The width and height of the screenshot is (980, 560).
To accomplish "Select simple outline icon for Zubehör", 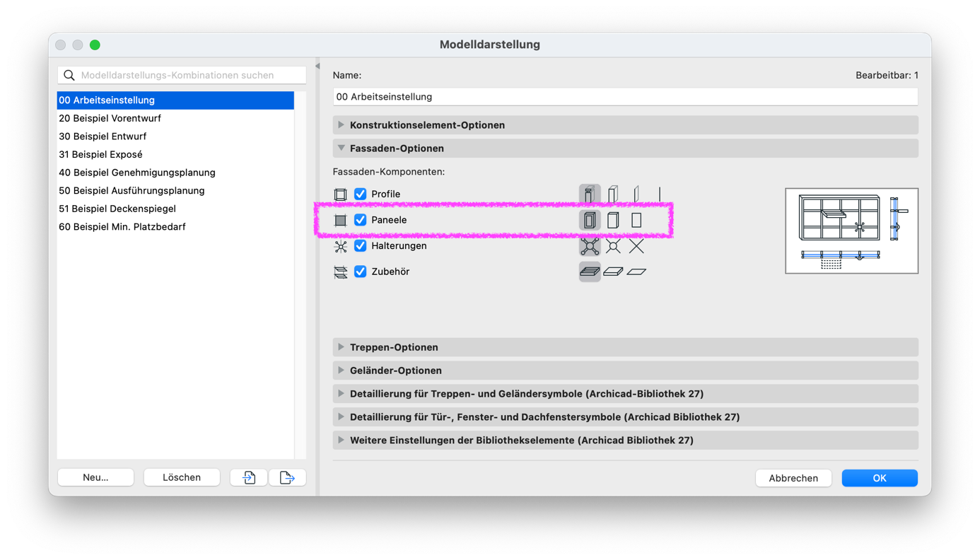I will point(636,272).
